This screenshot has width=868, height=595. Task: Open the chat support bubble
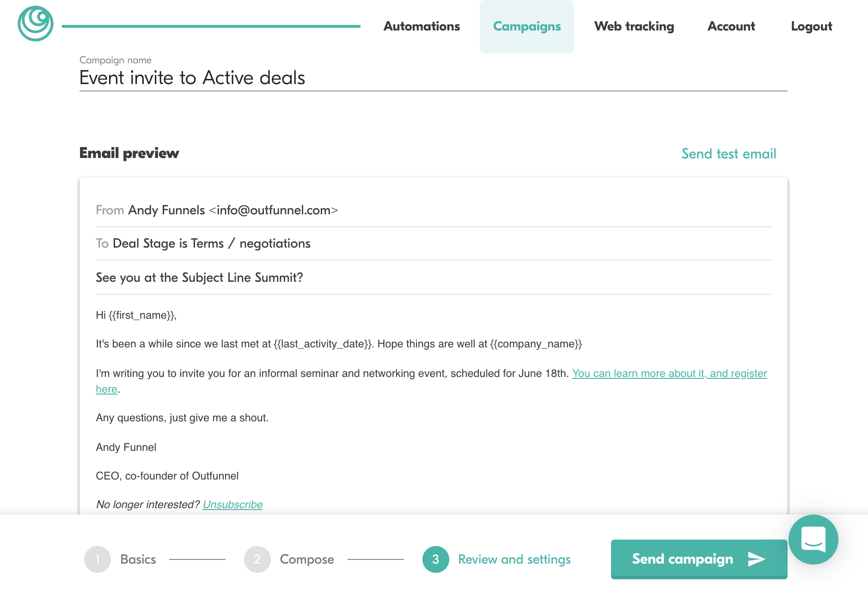click(x=813, y=540)
